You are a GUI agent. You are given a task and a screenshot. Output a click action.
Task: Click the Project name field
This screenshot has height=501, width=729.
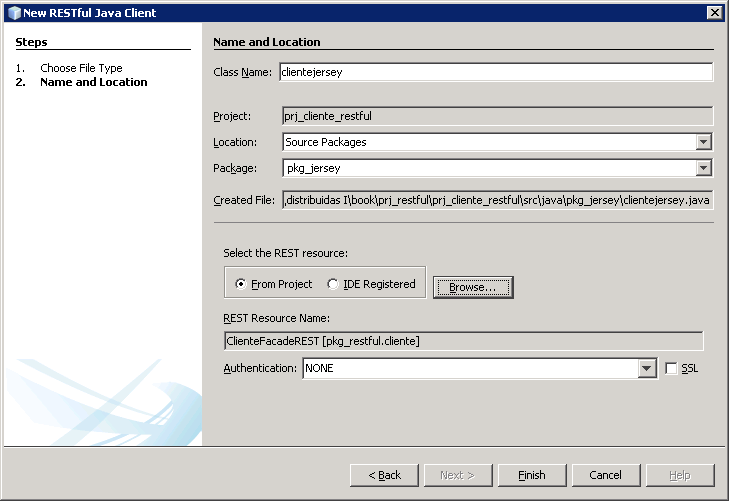click(497, 116)
